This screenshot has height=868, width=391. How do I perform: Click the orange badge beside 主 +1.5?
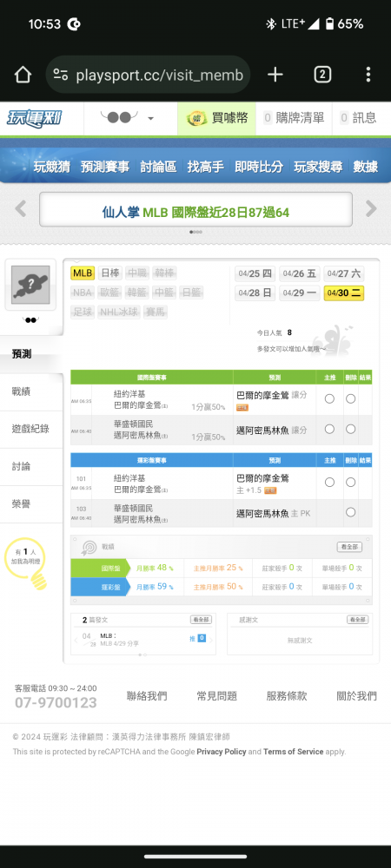[270, 490]
